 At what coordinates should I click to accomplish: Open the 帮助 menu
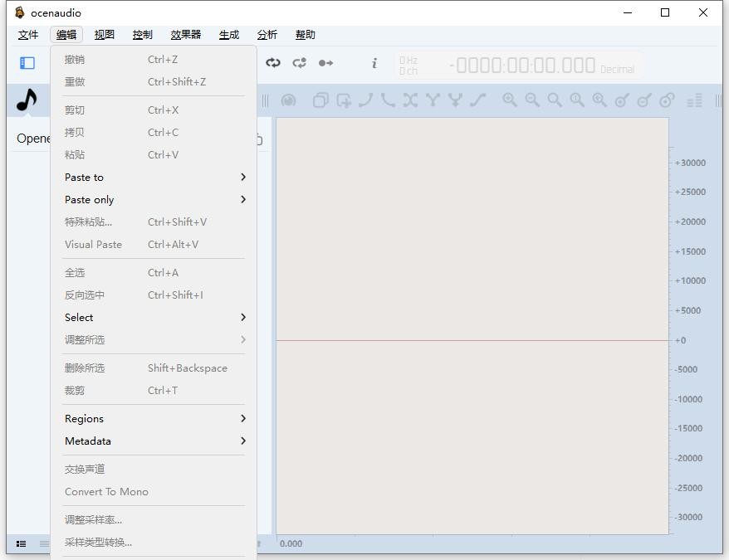click(x=305, y=35)
